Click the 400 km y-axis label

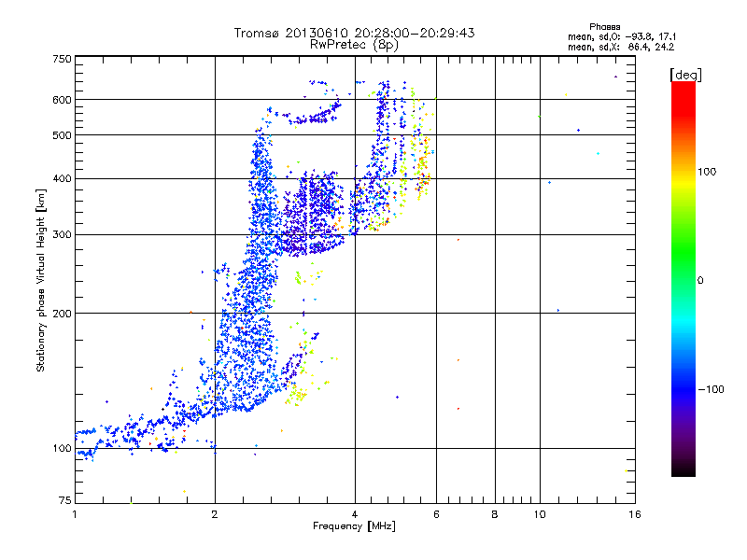tap(62, 179)
